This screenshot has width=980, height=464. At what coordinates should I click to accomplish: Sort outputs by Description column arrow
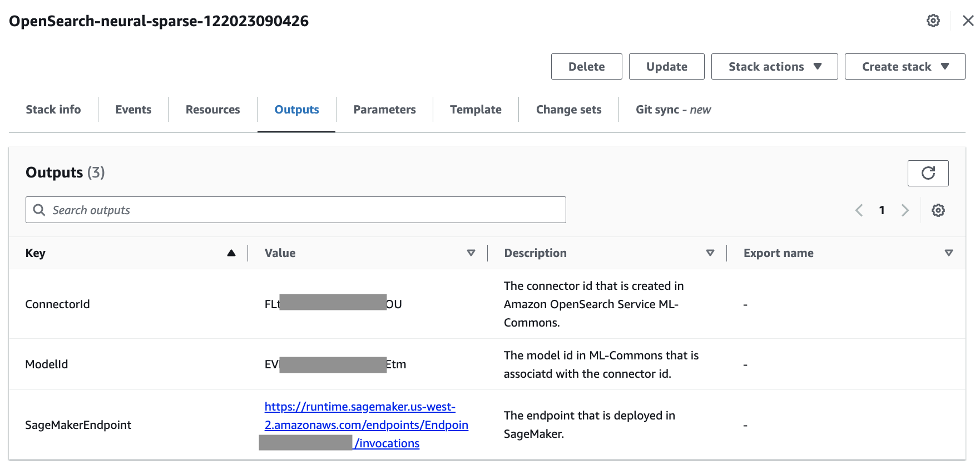pyautogui.click(x=710, y=253)
